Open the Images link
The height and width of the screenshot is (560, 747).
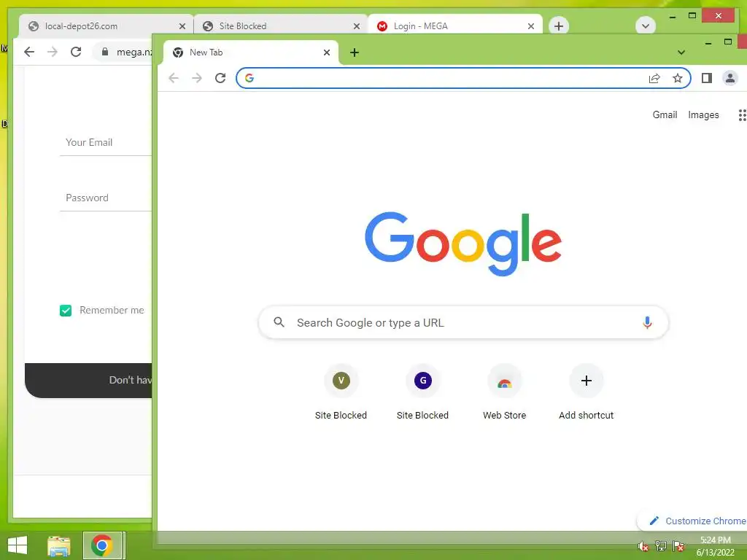pos(703,114)
